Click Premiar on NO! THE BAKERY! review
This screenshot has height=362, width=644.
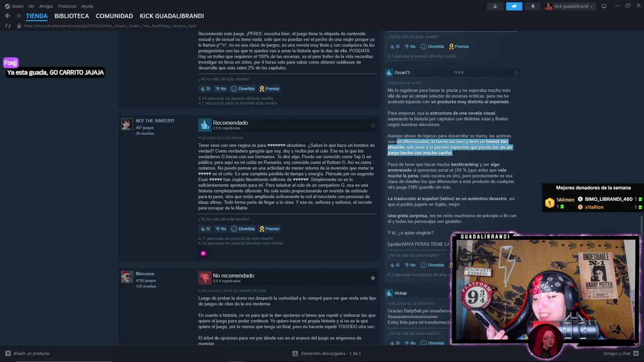269,229
